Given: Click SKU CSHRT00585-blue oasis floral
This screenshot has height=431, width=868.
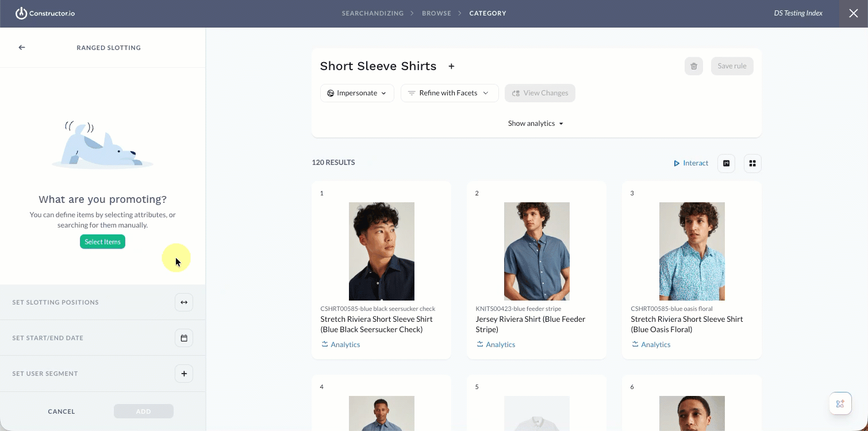Looking at the screenshot, I should 672,309.
